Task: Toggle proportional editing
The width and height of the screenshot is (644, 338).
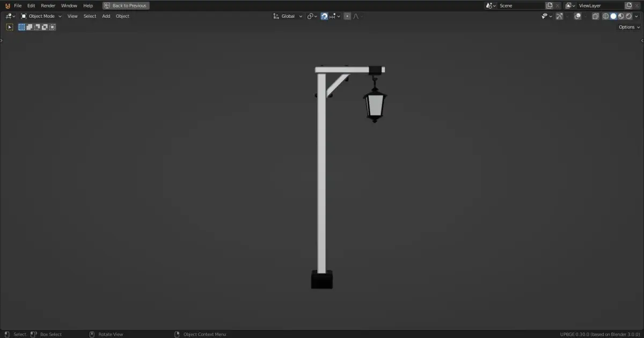Action: coord(347,16)
